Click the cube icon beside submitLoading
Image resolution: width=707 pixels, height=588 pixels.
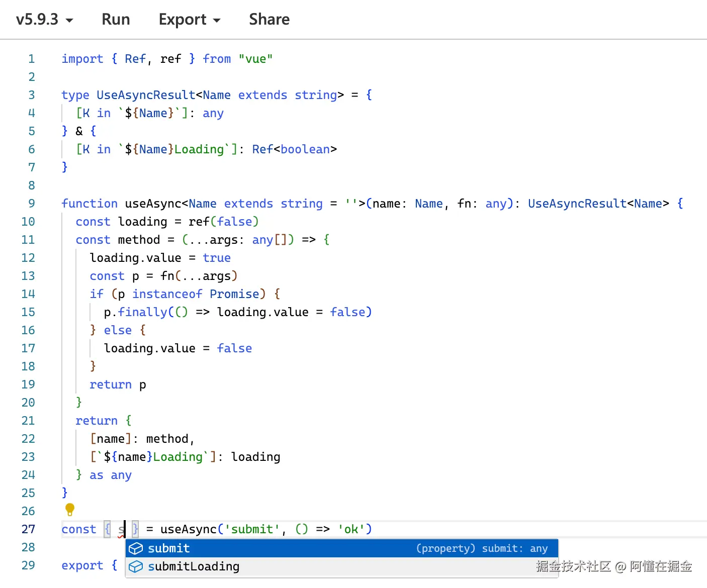pyautogui.click(x=136, y=566)
